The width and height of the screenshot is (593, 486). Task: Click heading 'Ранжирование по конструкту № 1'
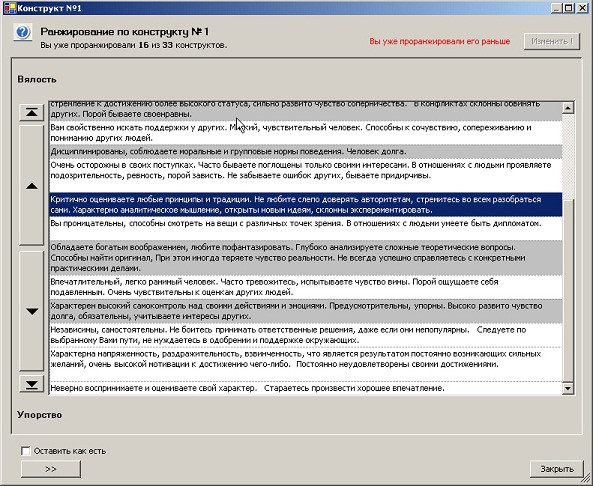coord(124,32)
